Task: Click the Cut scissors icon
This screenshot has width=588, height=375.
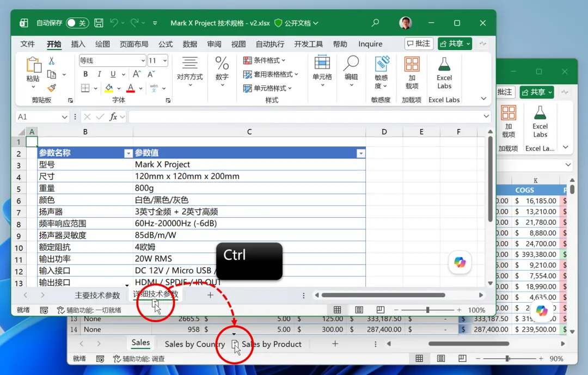Action: click(52, 60)
